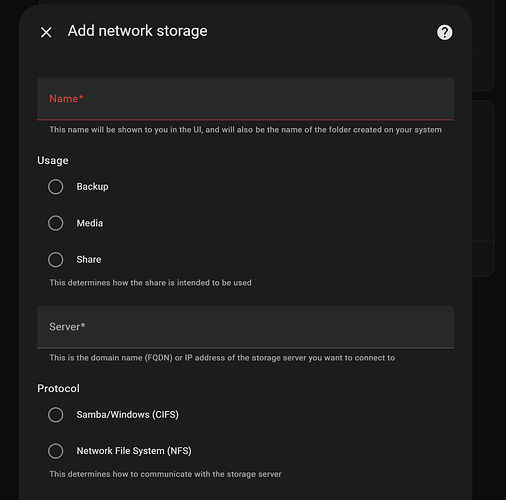Choose Network File System (NFS) radio

coord(55,451)
